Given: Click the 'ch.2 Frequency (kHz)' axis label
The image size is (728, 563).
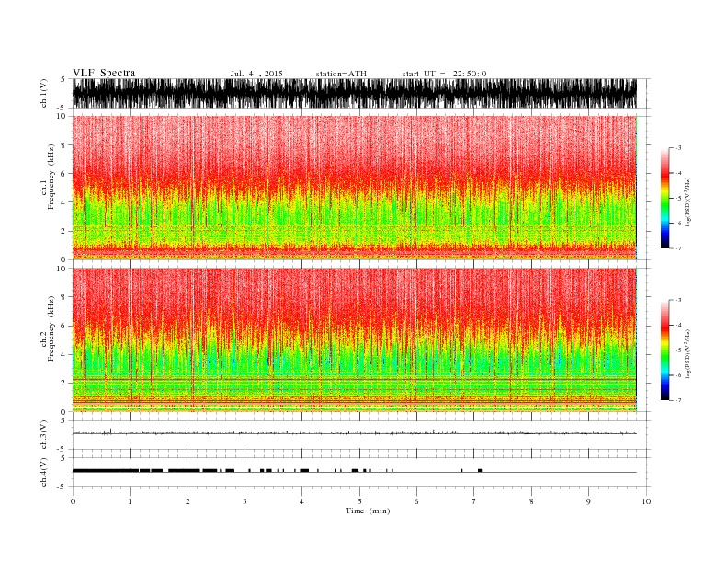Looking at the screenshot, I should click(48, 329).
